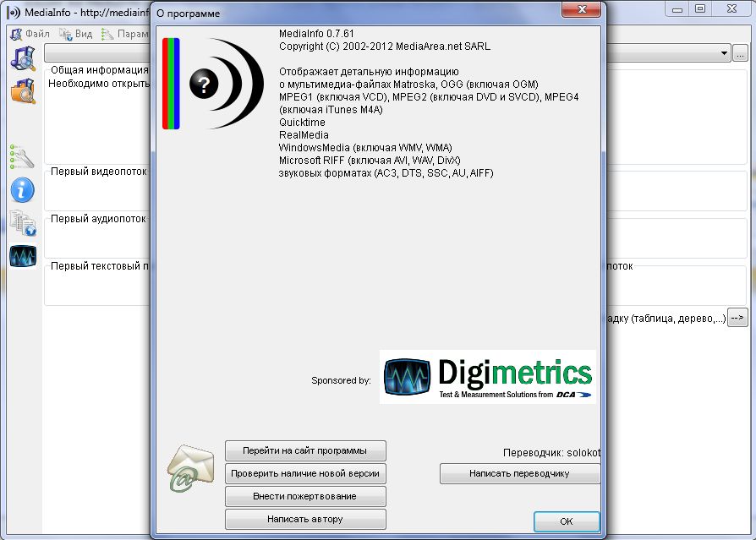Click the envelope email icon

point(191,467)
